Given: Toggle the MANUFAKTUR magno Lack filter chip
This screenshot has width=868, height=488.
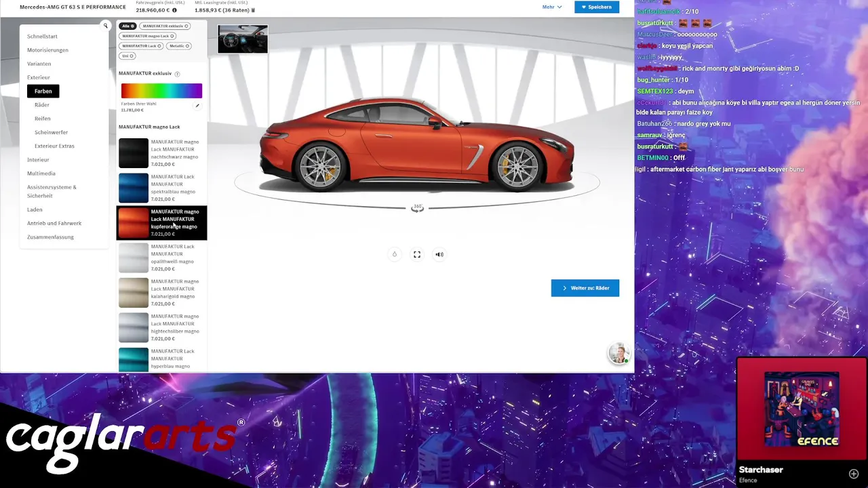Looking at the screenshot, I should (x=148, y=36).
